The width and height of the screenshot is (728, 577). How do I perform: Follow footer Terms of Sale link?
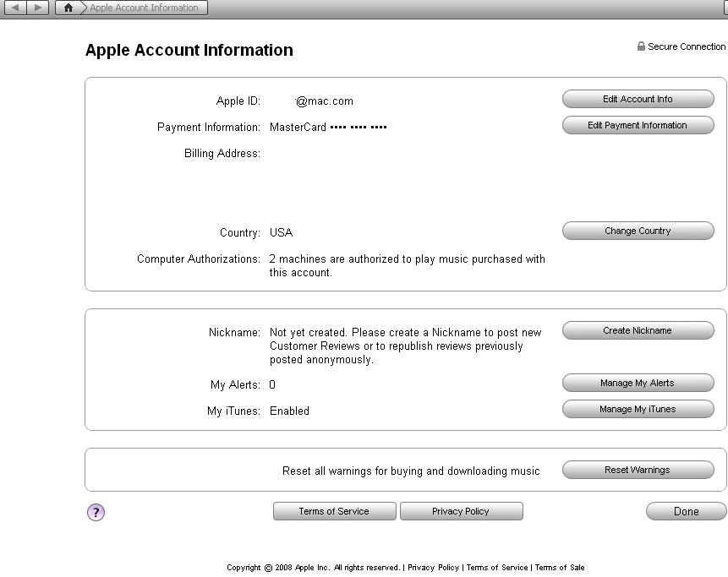(560, 567)
